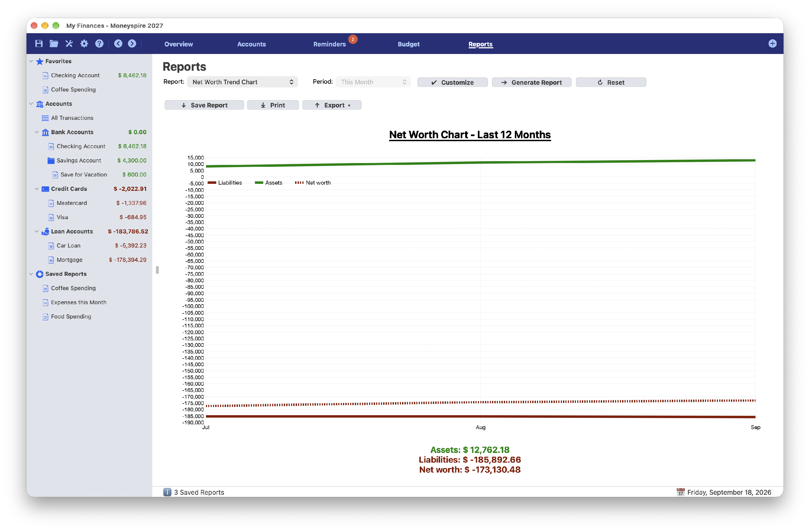Image resolution: width=810 pixels, height=532 pixels.
Task: Click the Loan Accounts hand icon
Action: [45, 232]
